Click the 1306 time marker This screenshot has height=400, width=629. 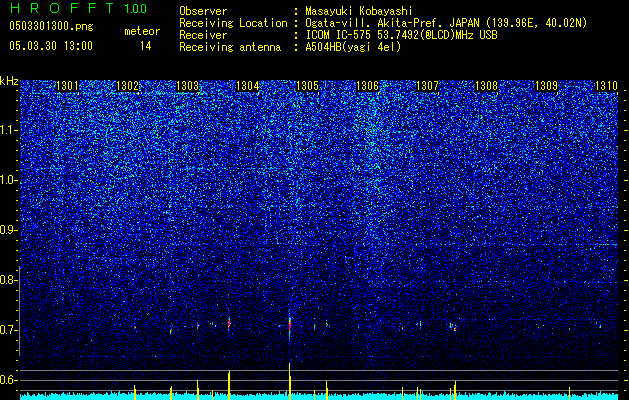tap(367, 86)
